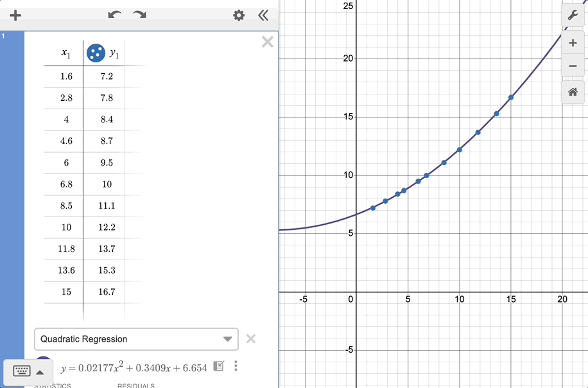Zoom out on the graph

click(573, 66)
